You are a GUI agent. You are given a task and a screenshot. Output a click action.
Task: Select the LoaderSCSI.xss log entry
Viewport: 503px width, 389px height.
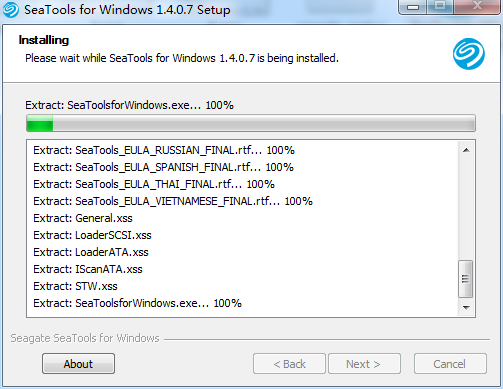92,235
